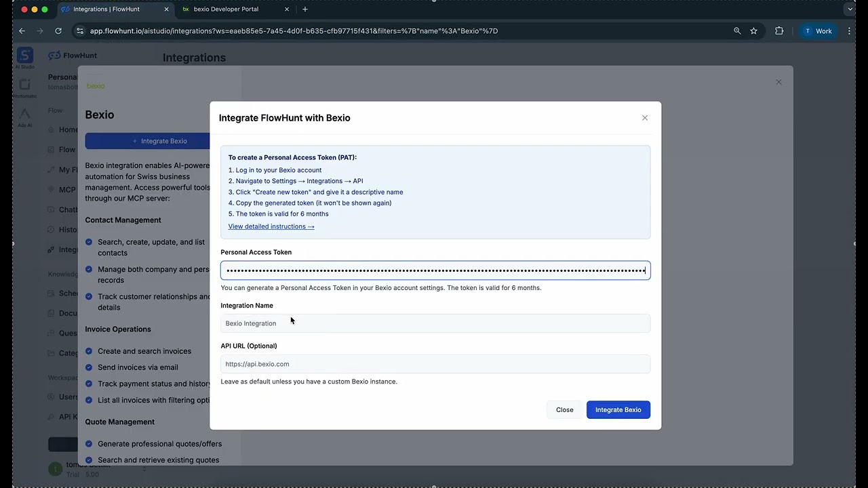Reload the current page
The height and width of the screenshot is (488, 868).
[x=58, y=31]
